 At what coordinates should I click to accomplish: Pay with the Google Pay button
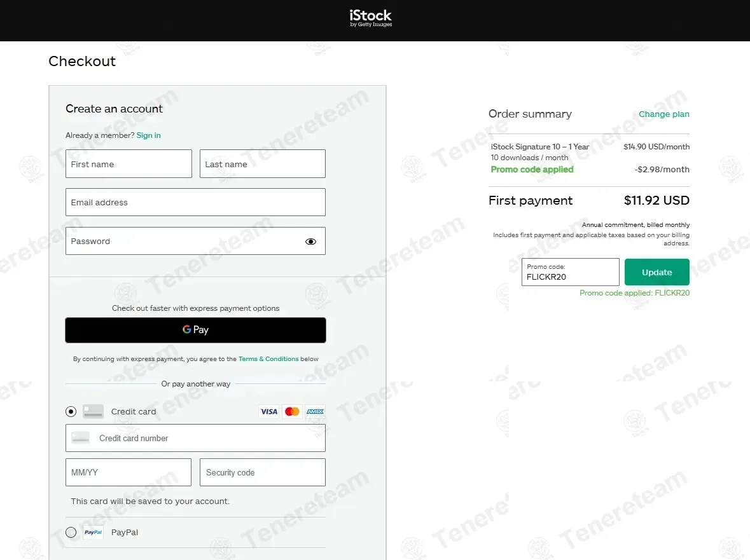tap(196, 330)
